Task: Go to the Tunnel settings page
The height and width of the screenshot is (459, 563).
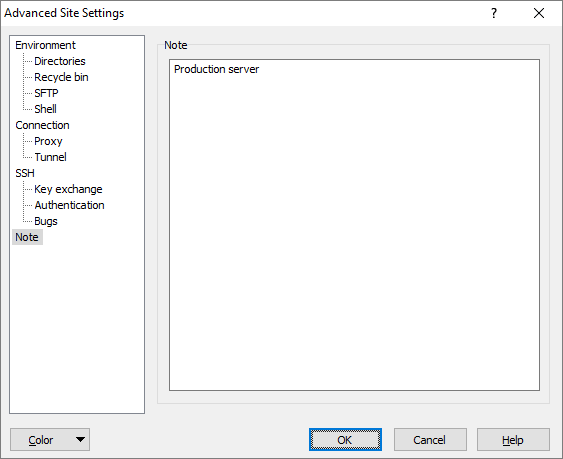Action: [50, 157]
